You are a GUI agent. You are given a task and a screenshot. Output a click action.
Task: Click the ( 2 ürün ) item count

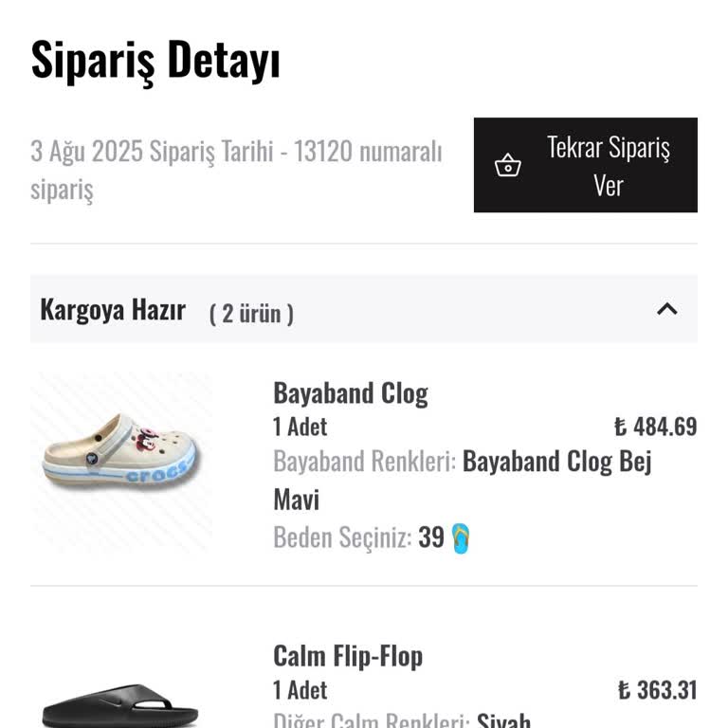[x=251, y=313]
